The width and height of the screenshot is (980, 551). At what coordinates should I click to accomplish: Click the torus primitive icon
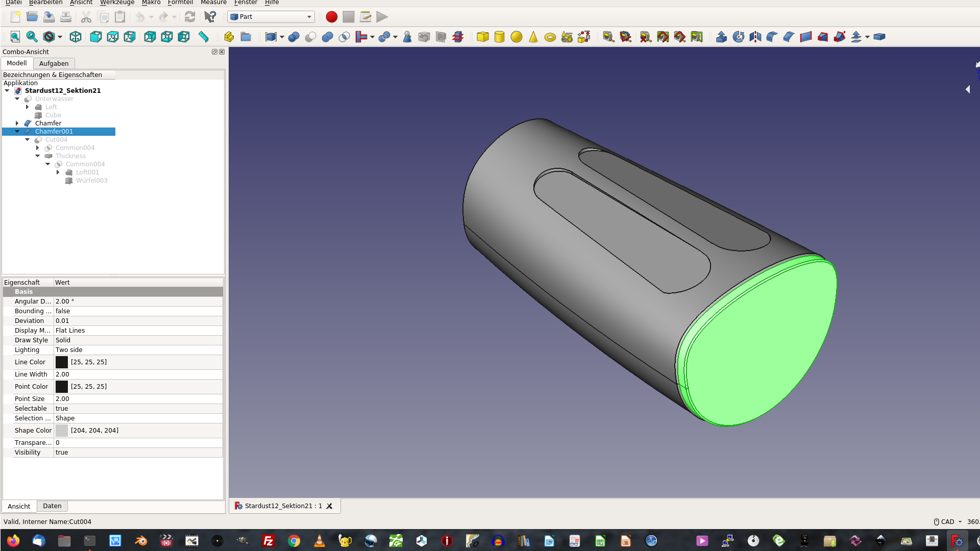550,37
